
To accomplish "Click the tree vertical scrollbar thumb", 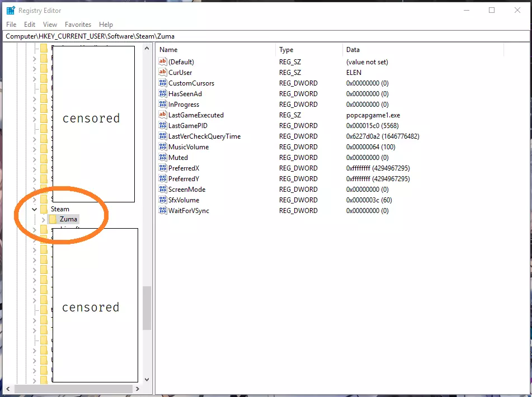I will point(147,308).
